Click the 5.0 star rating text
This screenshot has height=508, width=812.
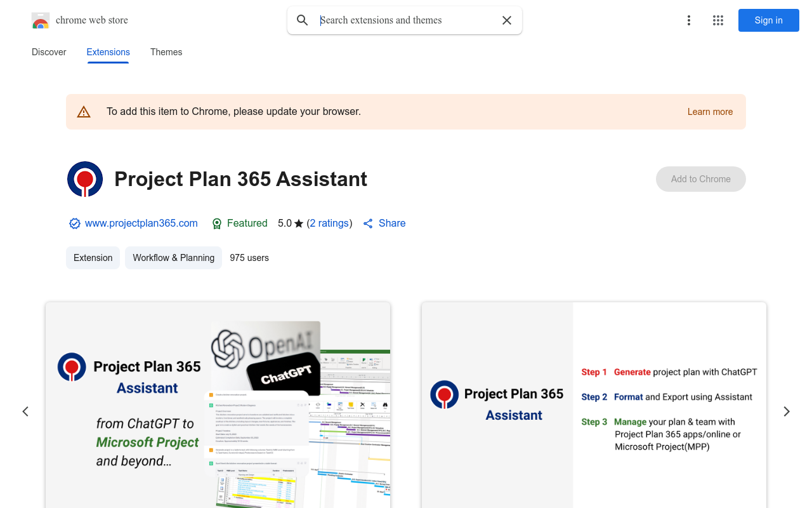[x=291, y=224]
